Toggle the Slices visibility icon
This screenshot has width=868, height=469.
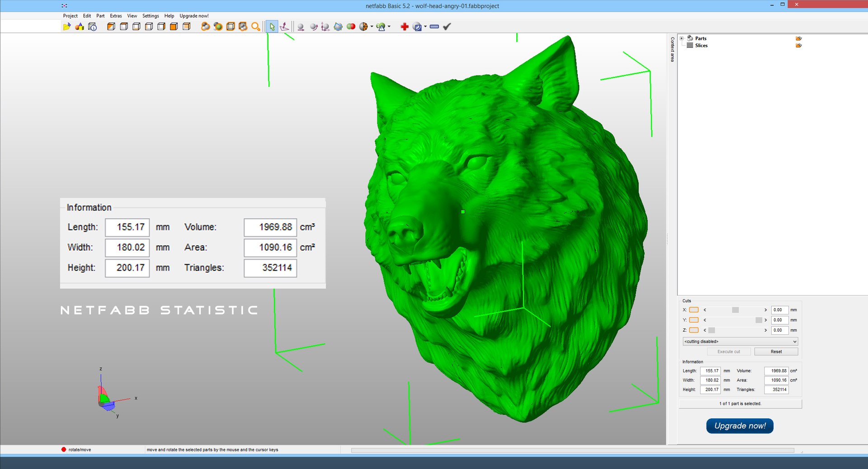pyautogui.click(x=799, y=45)
